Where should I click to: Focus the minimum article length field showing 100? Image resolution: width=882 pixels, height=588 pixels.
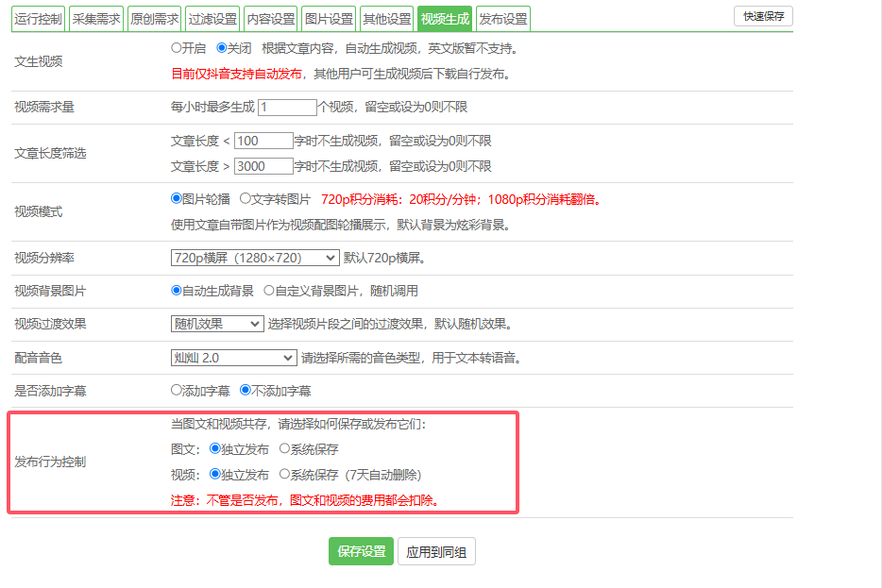pos(263,141)
